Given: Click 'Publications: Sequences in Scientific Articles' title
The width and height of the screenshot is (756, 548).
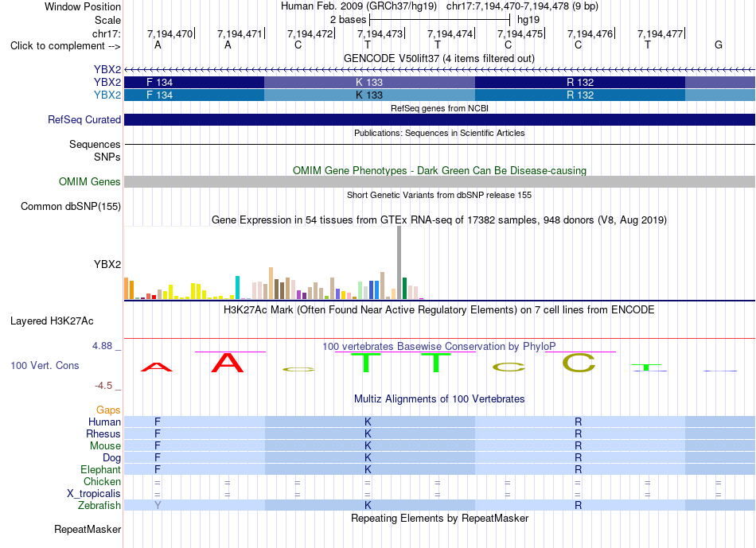Looking at the screenshot, I should tap(439, 133).
